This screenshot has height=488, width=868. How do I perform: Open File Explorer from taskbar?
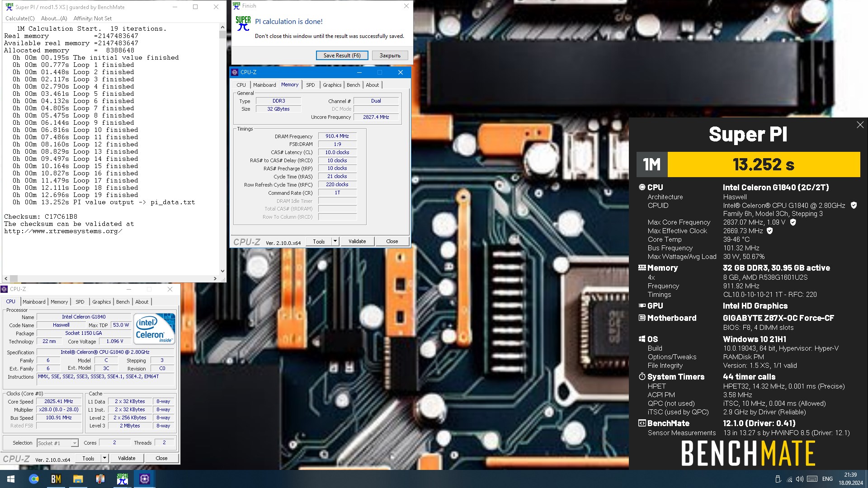click(x=78, y=479)
